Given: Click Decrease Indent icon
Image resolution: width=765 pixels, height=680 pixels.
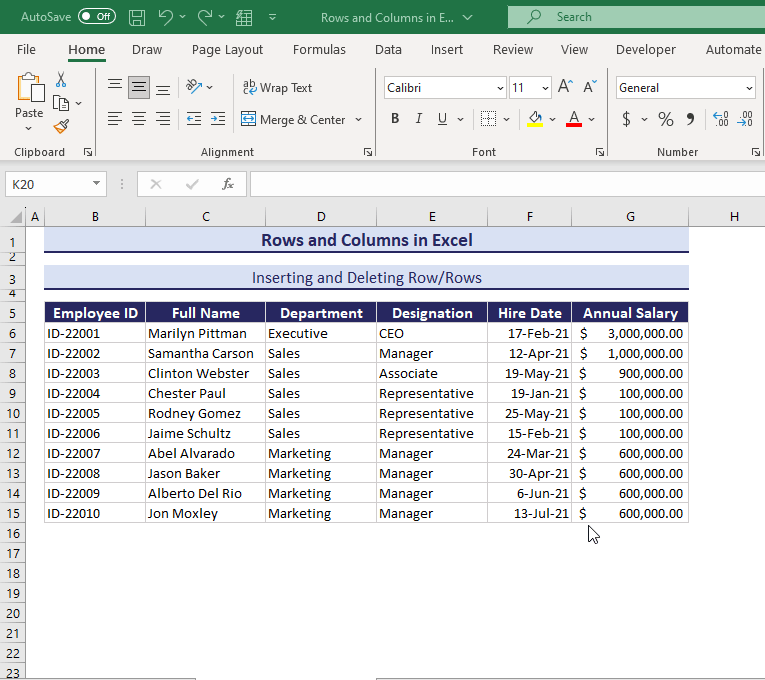Looking at the screenshot, I should tap(194, 119).
